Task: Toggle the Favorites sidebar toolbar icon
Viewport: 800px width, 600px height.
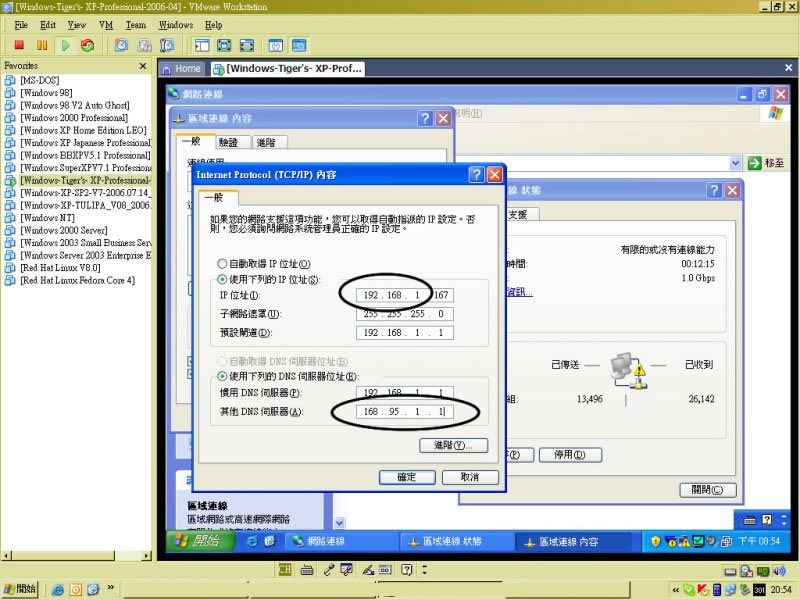Action: [x=202, y=45]
